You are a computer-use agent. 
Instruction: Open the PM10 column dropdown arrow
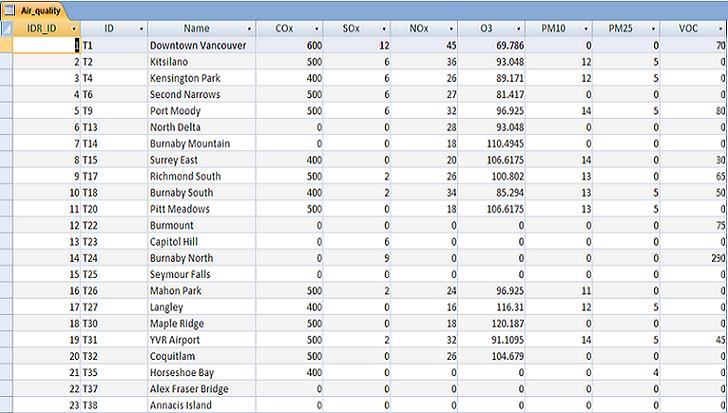pyautogui.click(x=587, y=29)
